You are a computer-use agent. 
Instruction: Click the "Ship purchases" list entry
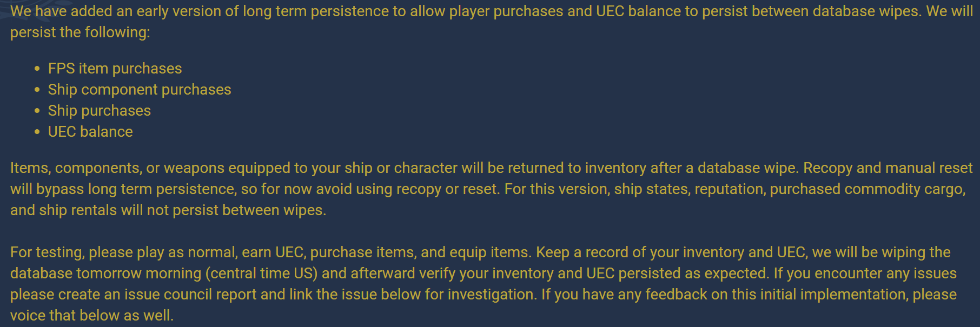click(x=100, y=111)
